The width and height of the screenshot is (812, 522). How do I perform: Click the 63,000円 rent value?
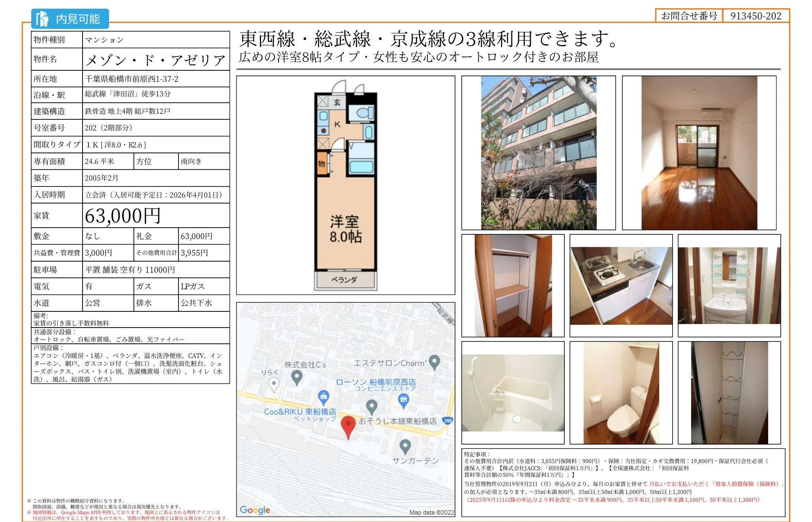point(123,216)
